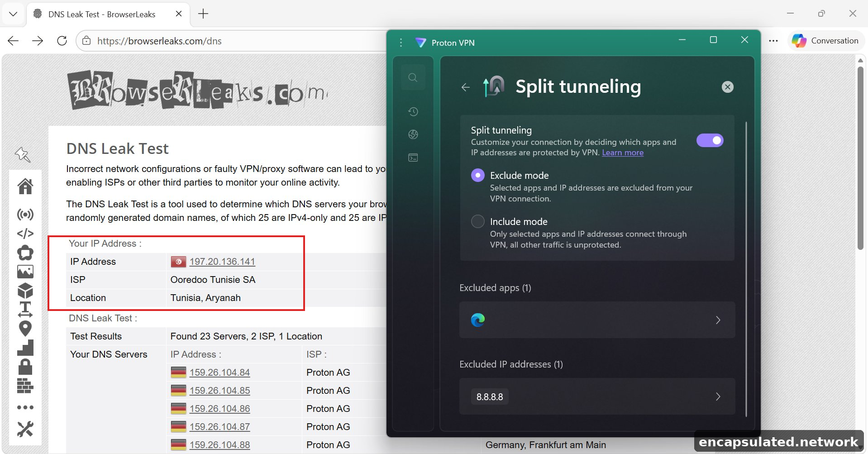Screen dimensions: 868x454
Task: Click the Ooredoo Tunisie SA ISP cell
Action: click(213, 280)
